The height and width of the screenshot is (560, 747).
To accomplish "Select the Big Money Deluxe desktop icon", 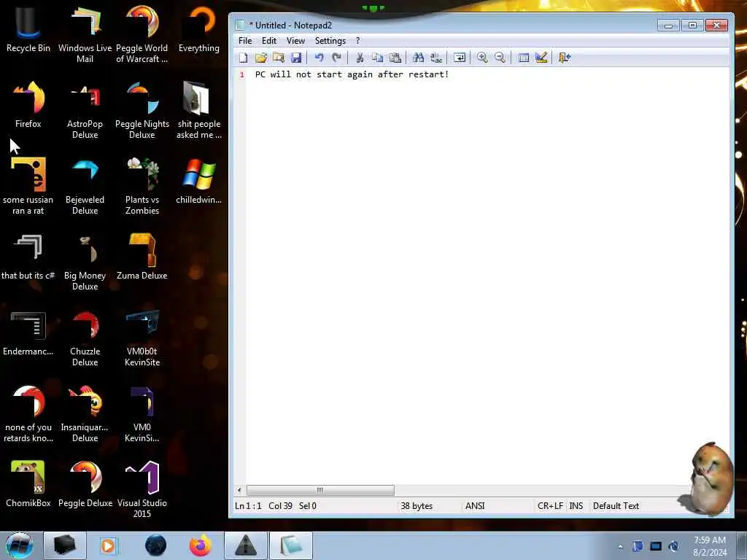I will pyautogui.click(x=85, y=262).
